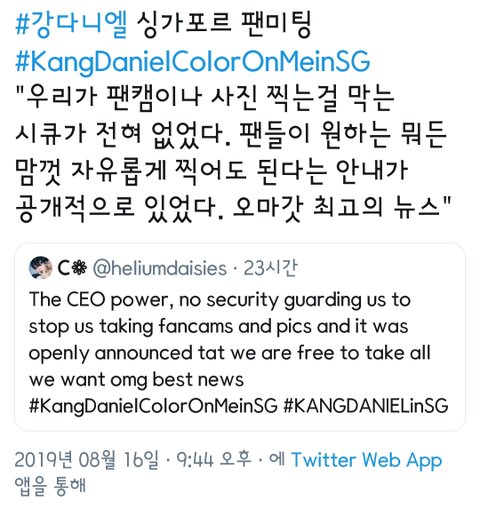
Task: Click the line starting 시큐가 전혀 없었다
Action: (x=231, y=135)
